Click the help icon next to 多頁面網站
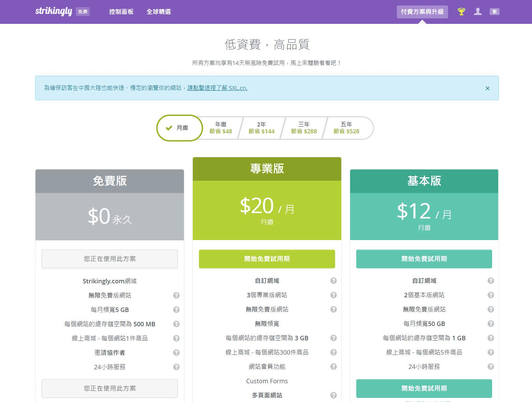Screen dimensions: 532x402 point(333,395)
